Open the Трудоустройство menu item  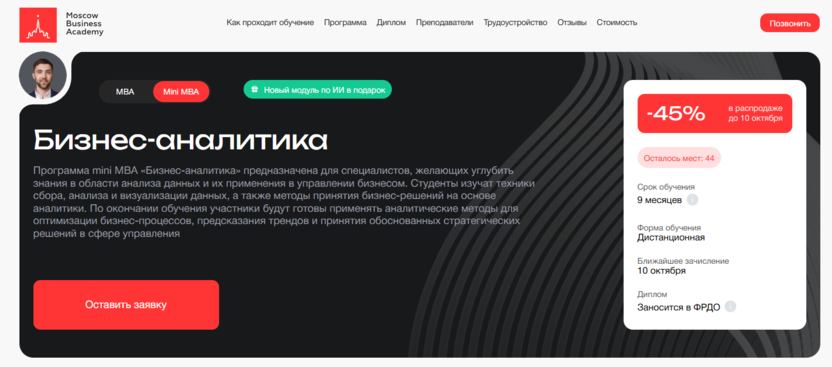click(x=515, y=22)
